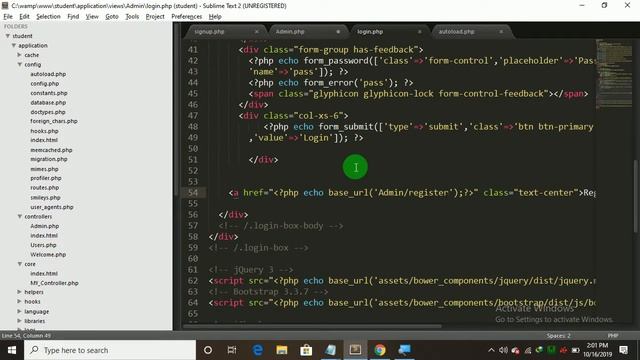Open the Goto menu
640x360 pixels.
coord(112,16)
